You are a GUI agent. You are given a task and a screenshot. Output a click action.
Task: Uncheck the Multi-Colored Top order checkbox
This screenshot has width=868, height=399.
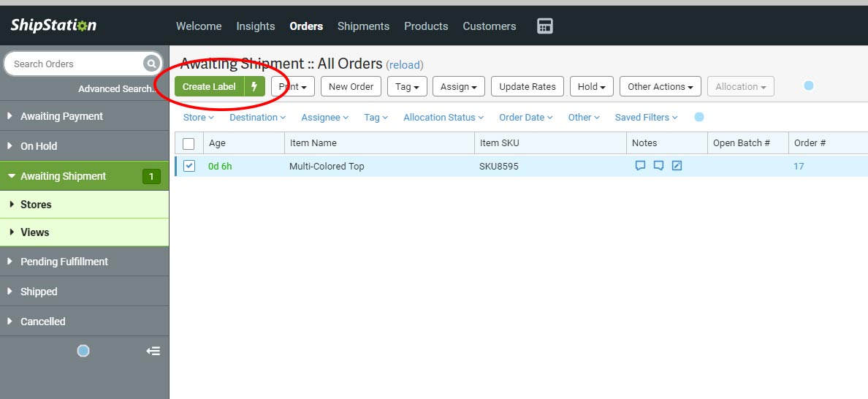(189, 166)
